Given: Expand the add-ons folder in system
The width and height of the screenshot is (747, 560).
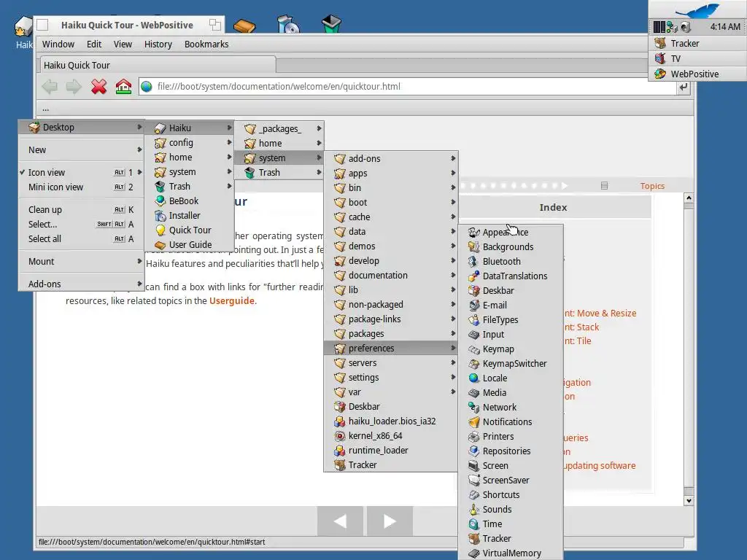Looking at the screenshot, I should pyautogui.click(x=391, y=158).
